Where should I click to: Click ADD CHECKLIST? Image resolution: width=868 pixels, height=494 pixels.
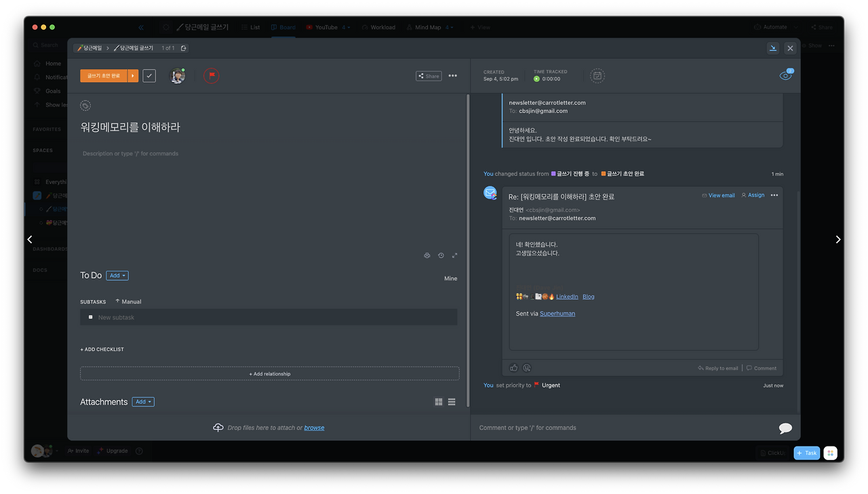pyautogui.click(x=102, y=350)
